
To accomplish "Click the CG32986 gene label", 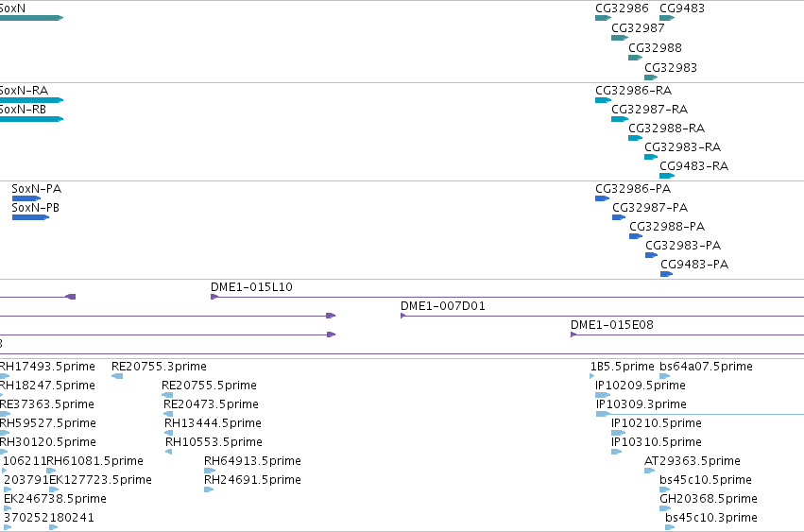I will [622, 9].
